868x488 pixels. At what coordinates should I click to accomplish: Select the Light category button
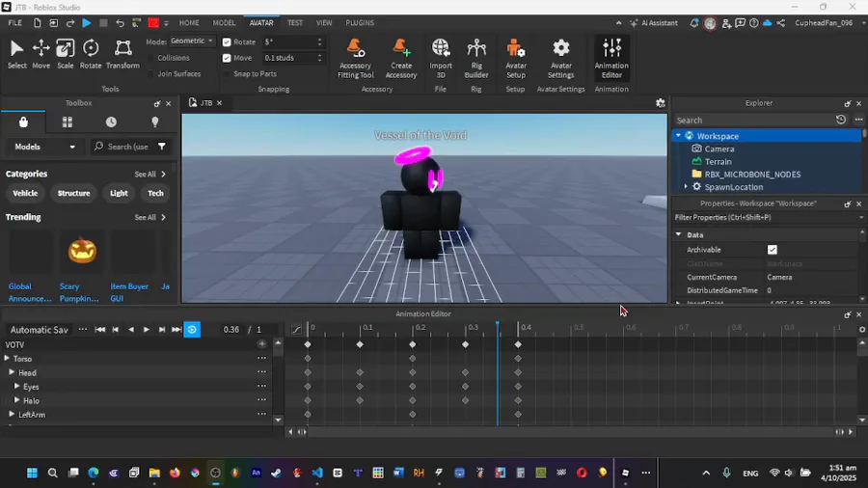coord(119,193)
